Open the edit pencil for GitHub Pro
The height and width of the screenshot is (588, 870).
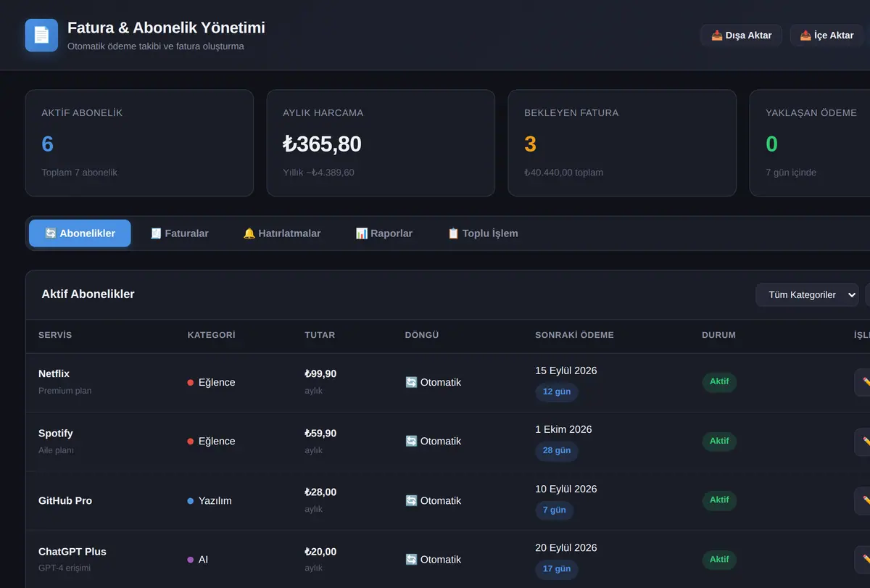click(863, 501)
